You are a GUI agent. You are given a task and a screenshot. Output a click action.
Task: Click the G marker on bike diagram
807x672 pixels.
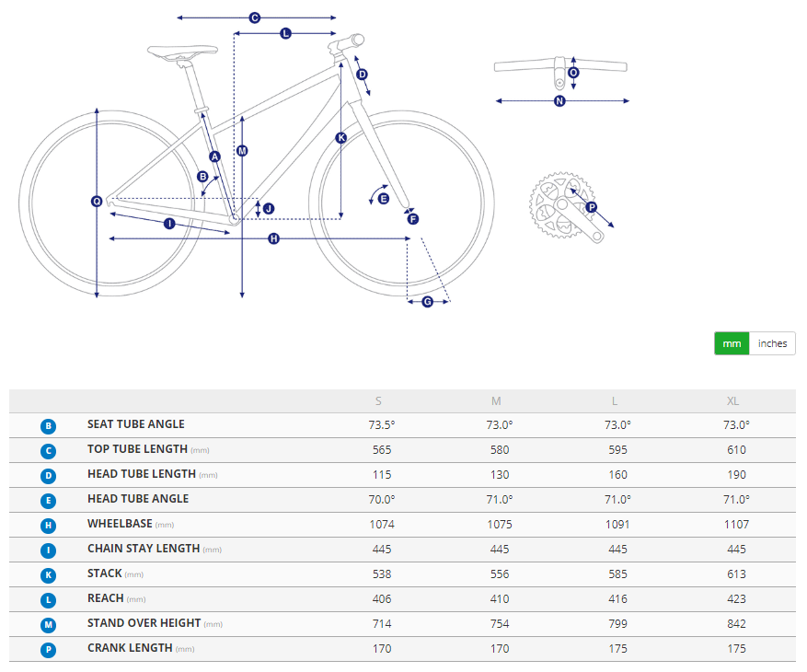click(x=427, y=302)
